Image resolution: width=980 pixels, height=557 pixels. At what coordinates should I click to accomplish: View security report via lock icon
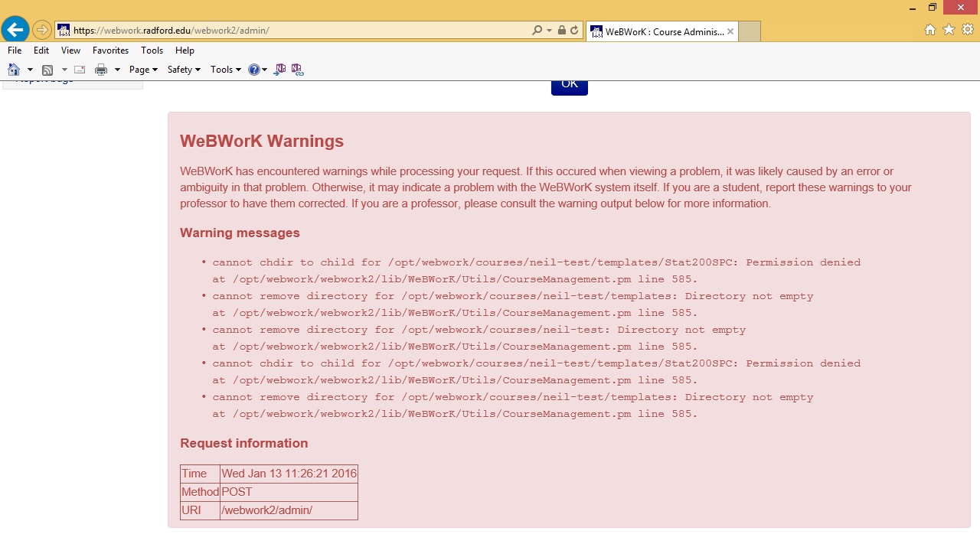tap(562, 31)
